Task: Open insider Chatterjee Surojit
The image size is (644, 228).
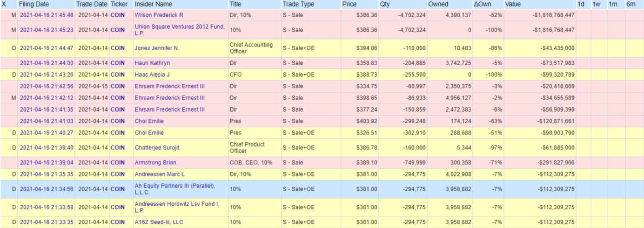Action: 157,148
